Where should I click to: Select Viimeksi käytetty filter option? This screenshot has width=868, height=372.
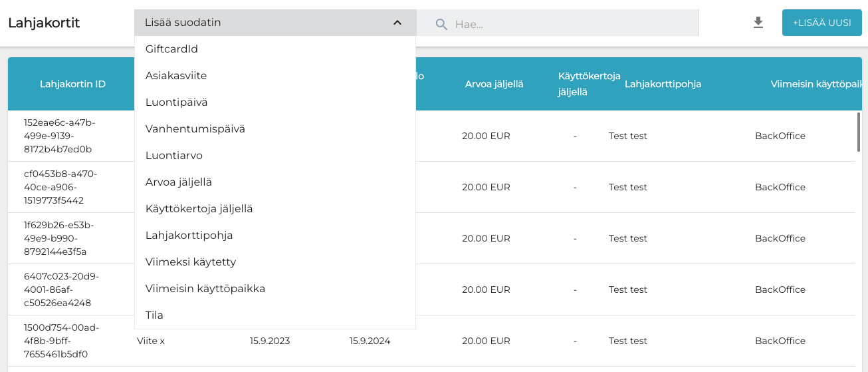(190, 262)
